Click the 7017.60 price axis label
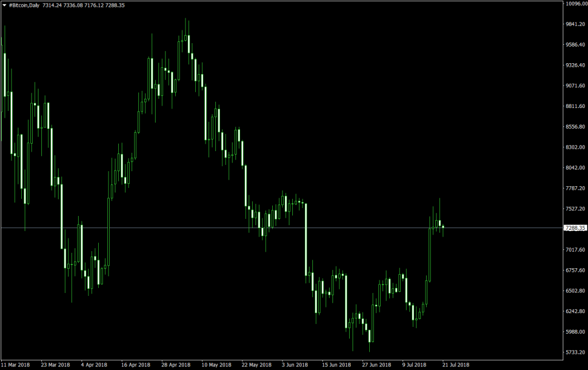Viewport: 588px width, 370px height. point(575,249)
